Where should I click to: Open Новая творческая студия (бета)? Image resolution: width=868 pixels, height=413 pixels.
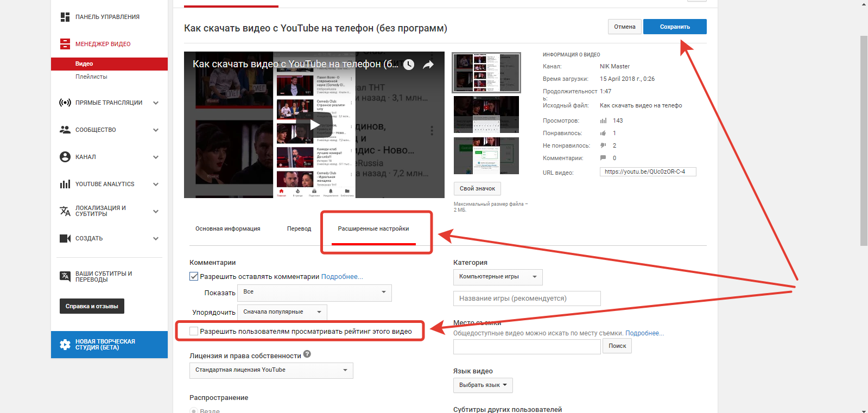pyautogui.click(x=109, y=345)
